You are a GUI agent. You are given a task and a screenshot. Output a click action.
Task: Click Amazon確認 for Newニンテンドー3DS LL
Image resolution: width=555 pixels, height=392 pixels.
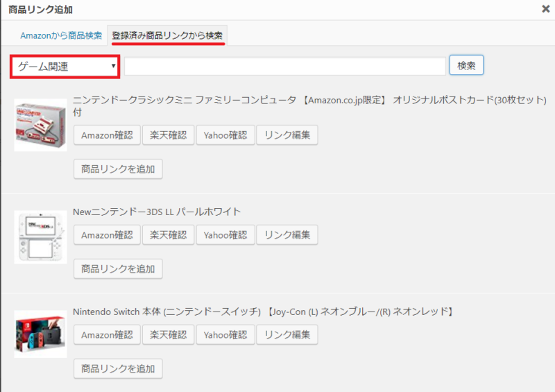coord(107,235)
